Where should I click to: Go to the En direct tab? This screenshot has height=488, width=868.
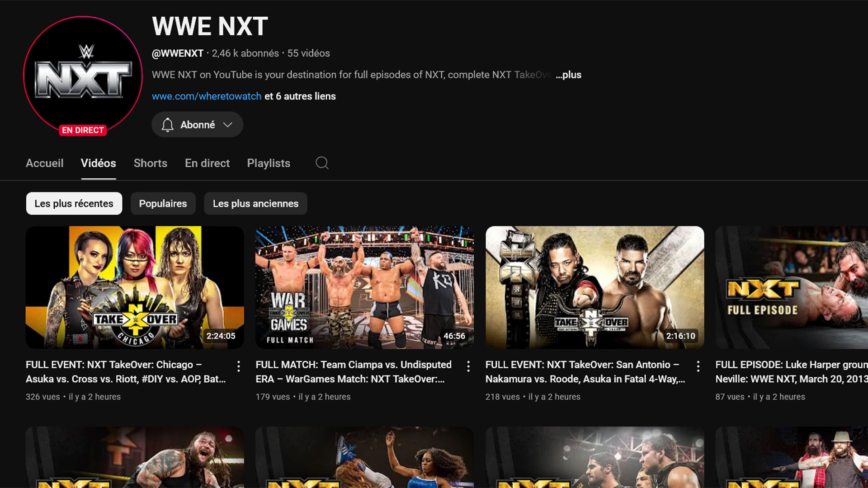click(208, 163)
